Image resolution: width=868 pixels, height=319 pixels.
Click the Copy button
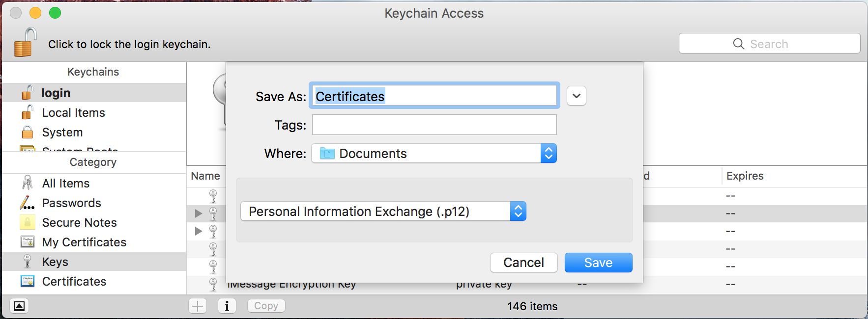click(x=266, y=306)
